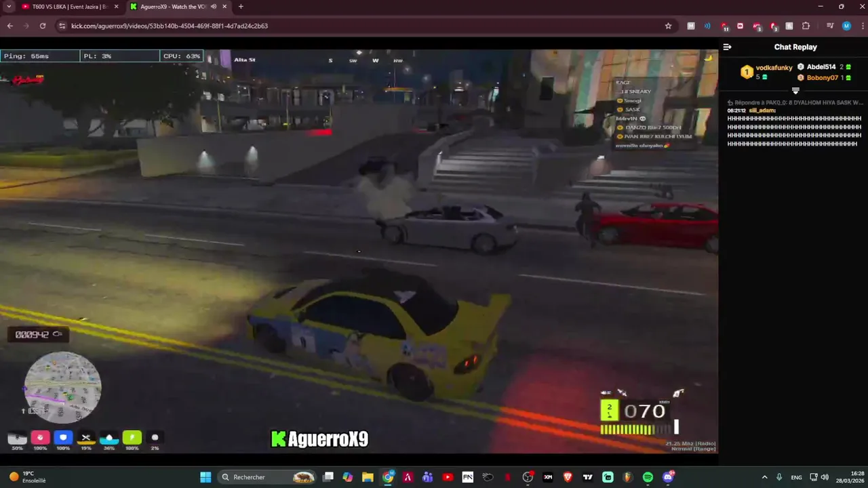Open File Explorer from the taskbar
Screen dimensions: 868x488
368,477
